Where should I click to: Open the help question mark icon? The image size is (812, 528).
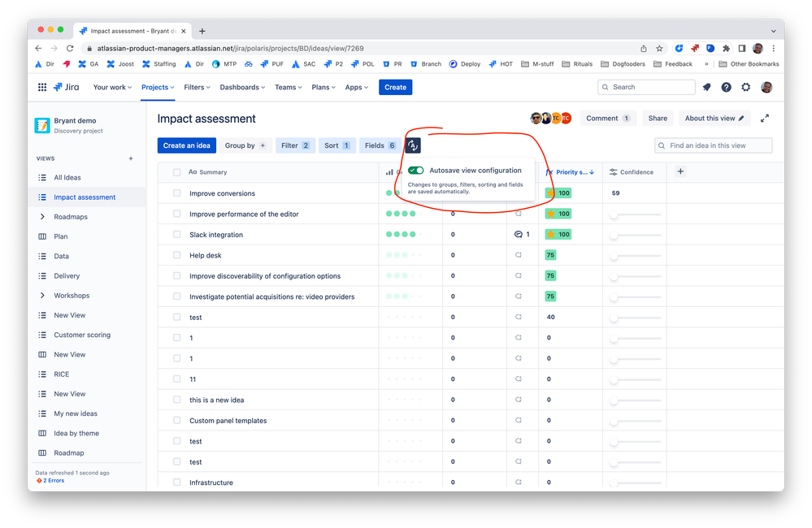[x=726, y=87]
